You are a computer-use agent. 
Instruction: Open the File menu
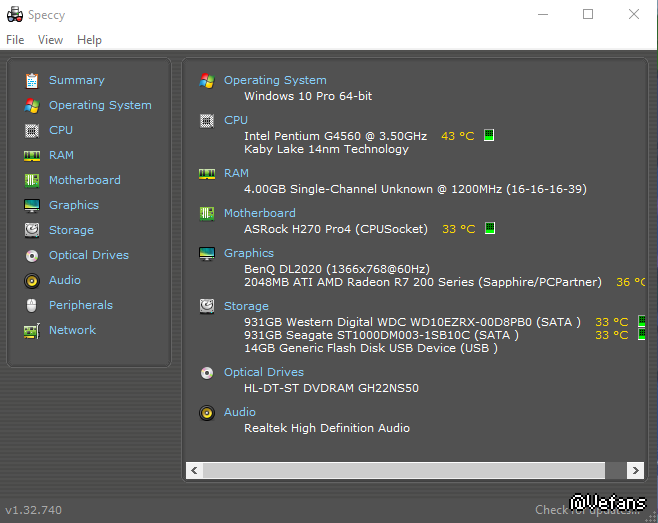point(15,40)
